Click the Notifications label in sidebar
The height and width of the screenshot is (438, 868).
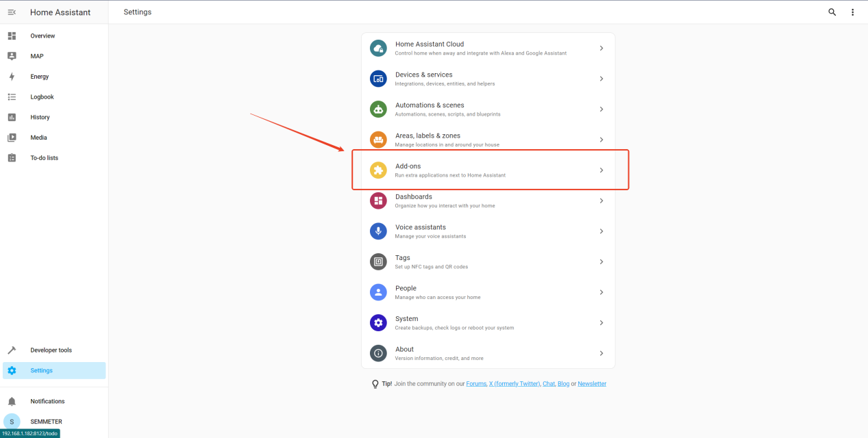click(47, 401)
